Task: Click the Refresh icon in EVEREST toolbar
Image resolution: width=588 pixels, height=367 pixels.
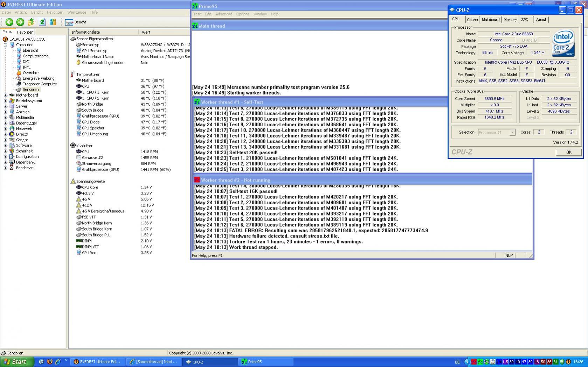Action: 42,22
